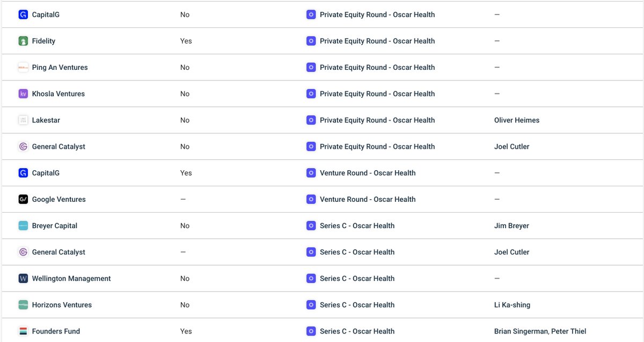The width and height of the screenshot is (644, 342).
Task: Click the Brian Singerman partner link
Action: pos(518,331)
